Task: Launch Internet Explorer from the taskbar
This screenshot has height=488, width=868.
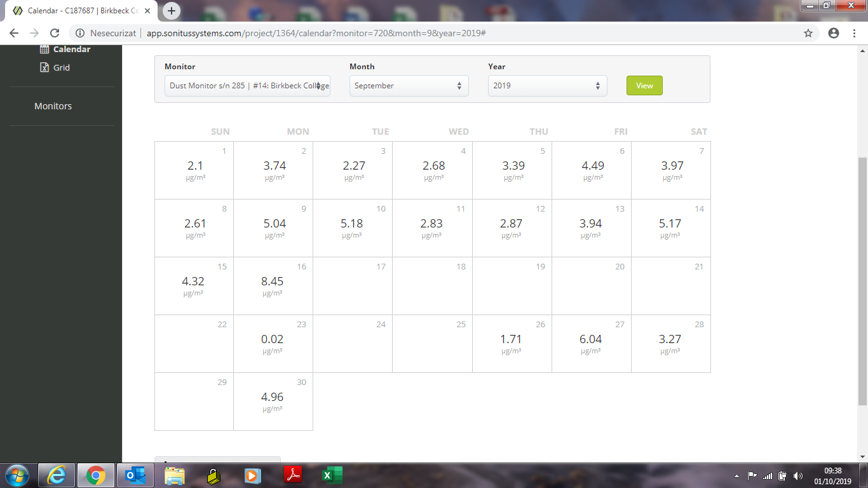Action: pos(57,475)
